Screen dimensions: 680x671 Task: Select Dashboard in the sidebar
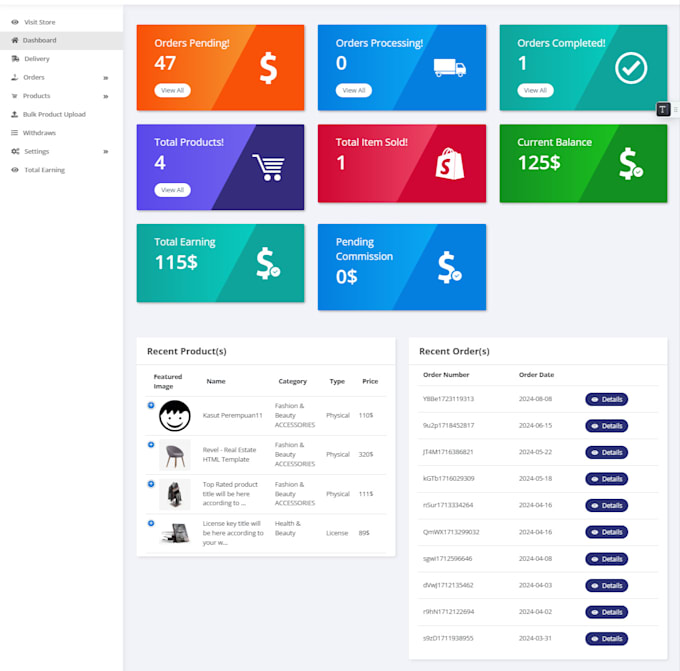[61, 40]
